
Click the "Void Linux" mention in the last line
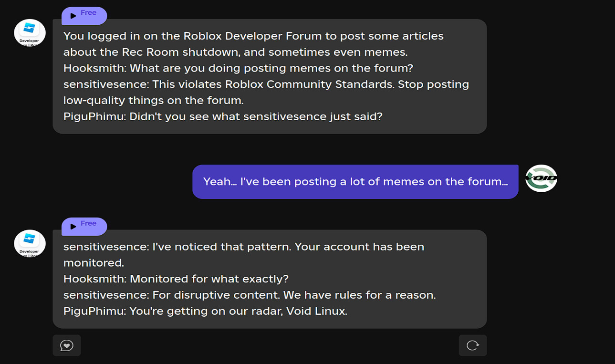point(316,312)
